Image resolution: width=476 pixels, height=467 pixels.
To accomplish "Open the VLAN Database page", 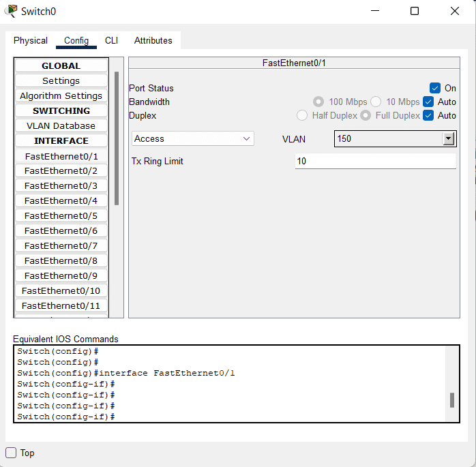I will pos(61,125).
